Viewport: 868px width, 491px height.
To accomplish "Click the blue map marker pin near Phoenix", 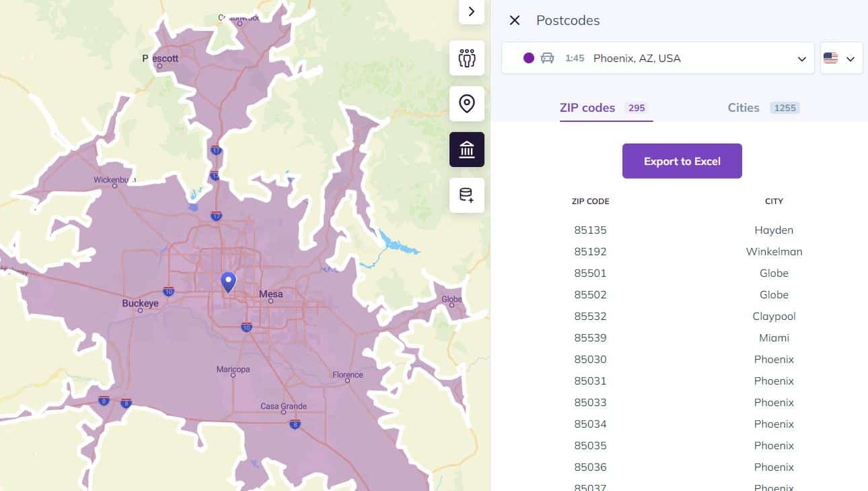I will 227,282.
